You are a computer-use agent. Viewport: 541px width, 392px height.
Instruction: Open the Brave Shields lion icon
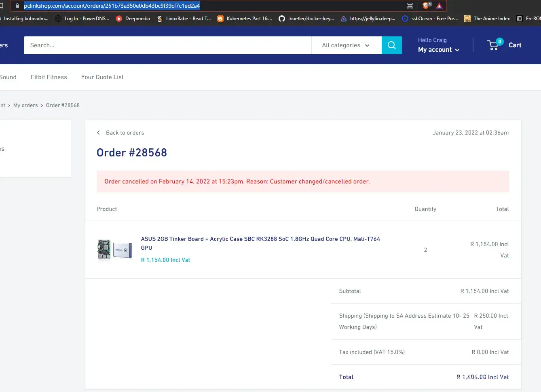[426, 6]
